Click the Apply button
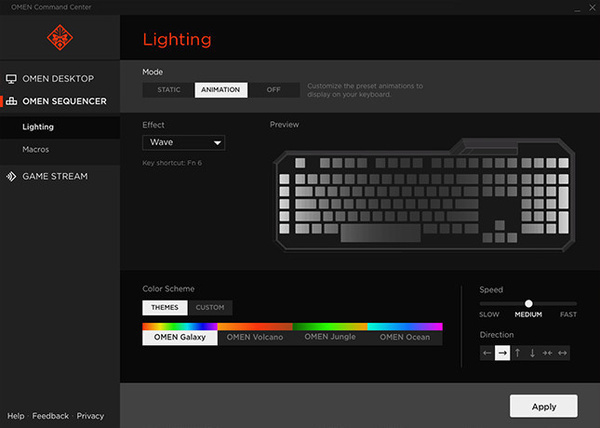This screenshot has width=600, height=428. (544, 407)
